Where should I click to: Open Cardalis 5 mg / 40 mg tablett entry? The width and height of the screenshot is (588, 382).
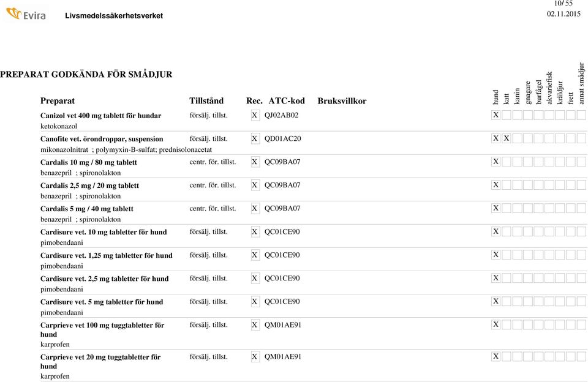(86, 209)
